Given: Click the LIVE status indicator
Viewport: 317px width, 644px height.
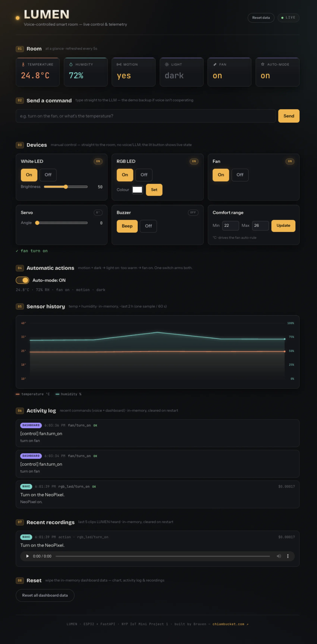Looking at the screenshot, I should pyautogui.click(x=288, y=18).
